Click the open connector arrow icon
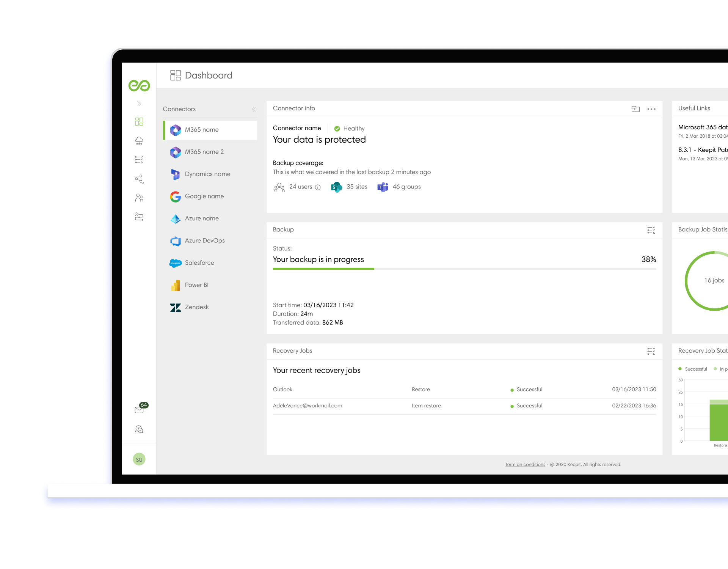This screenshot has width=728, height=569. tap(635, 109)
